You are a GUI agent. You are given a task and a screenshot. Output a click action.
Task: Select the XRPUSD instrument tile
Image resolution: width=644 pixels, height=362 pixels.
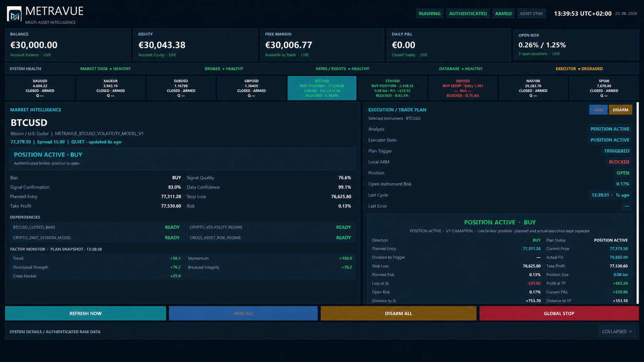[x=463, y=88]
